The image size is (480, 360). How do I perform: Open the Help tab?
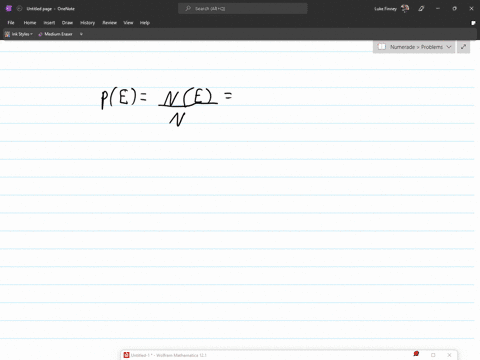(145, 23)
